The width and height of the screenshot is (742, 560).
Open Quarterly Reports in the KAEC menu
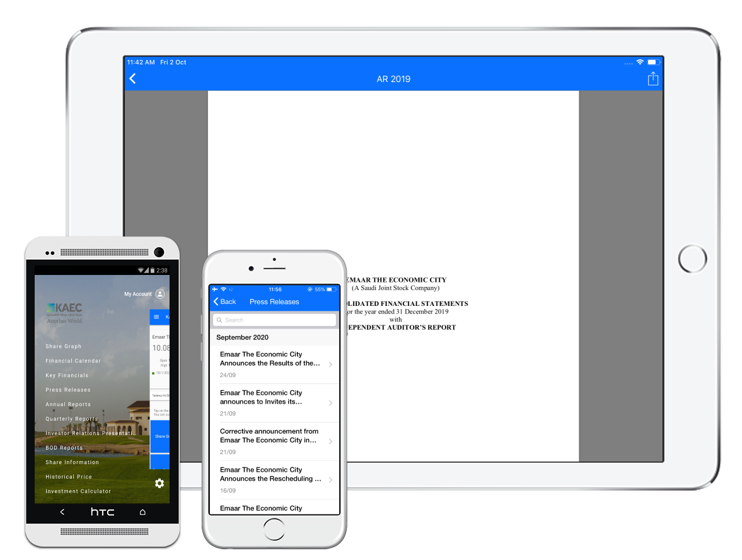[71, 419]
